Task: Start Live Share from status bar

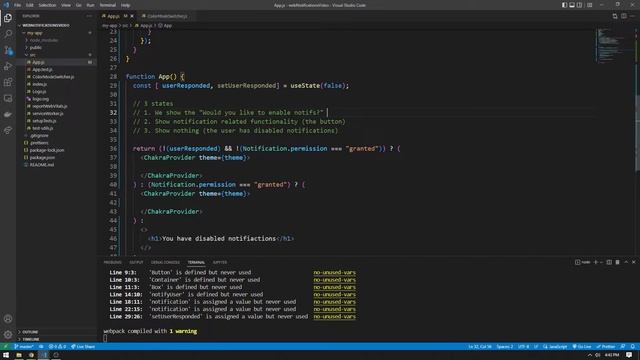Action: (83, 347)
